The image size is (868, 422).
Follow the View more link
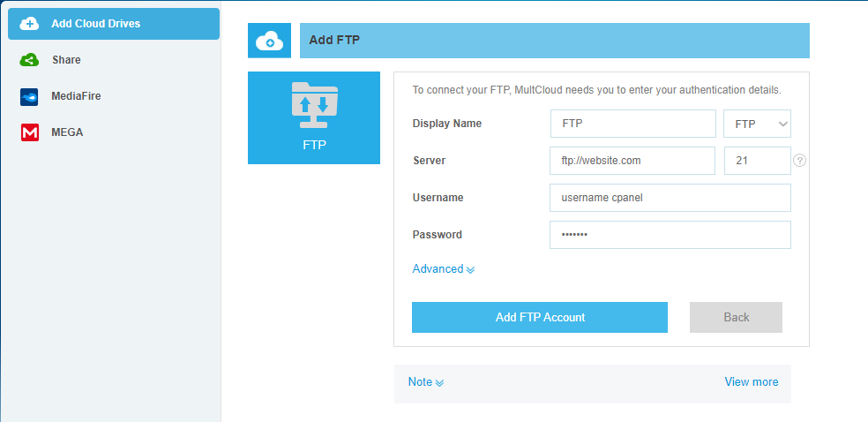[752, 382]
